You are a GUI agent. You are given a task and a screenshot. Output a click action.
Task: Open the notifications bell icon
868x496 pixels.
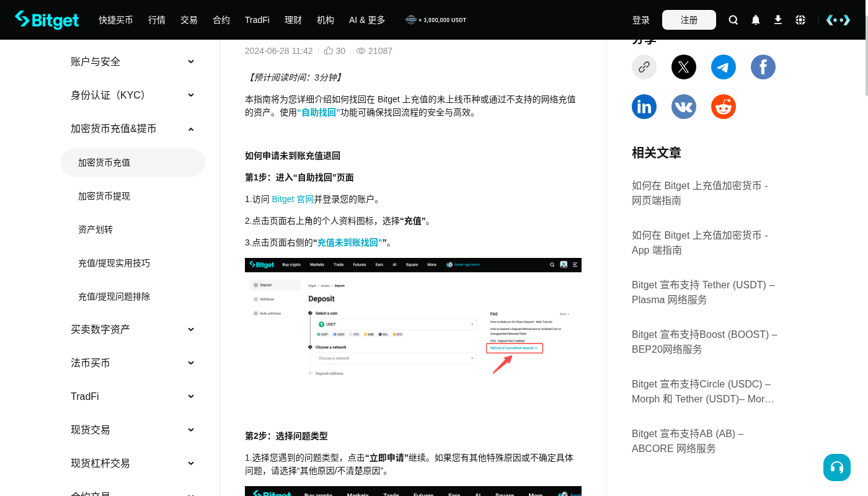756,20
